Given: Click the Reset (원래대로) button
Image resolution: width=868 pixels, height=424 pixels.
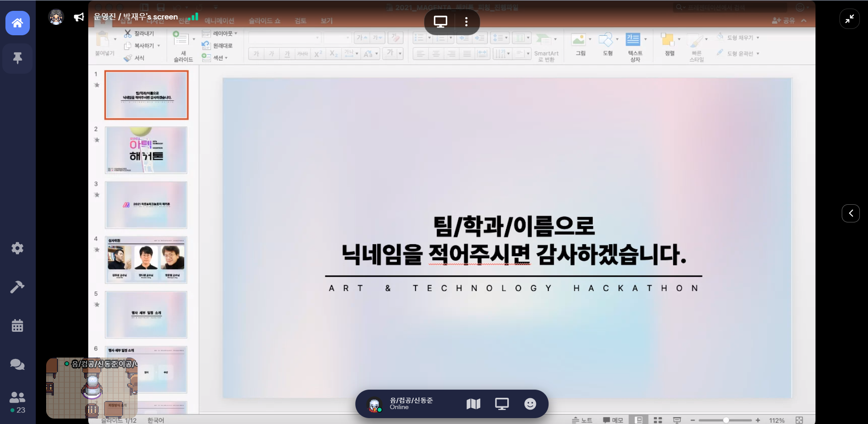Looking at the screenshot, I should coord(217,46).
